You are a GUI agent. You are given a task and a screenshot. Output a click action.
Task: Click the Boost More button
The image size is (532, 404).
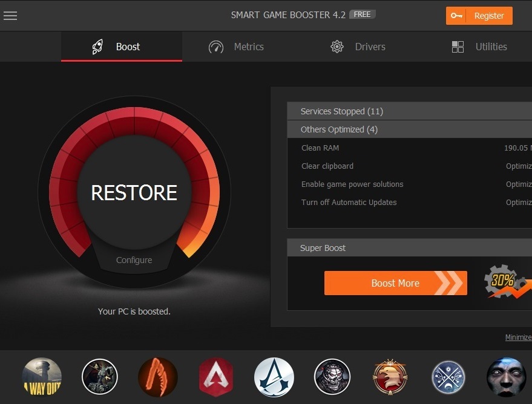pyautogui.click(x=396, y=283)
